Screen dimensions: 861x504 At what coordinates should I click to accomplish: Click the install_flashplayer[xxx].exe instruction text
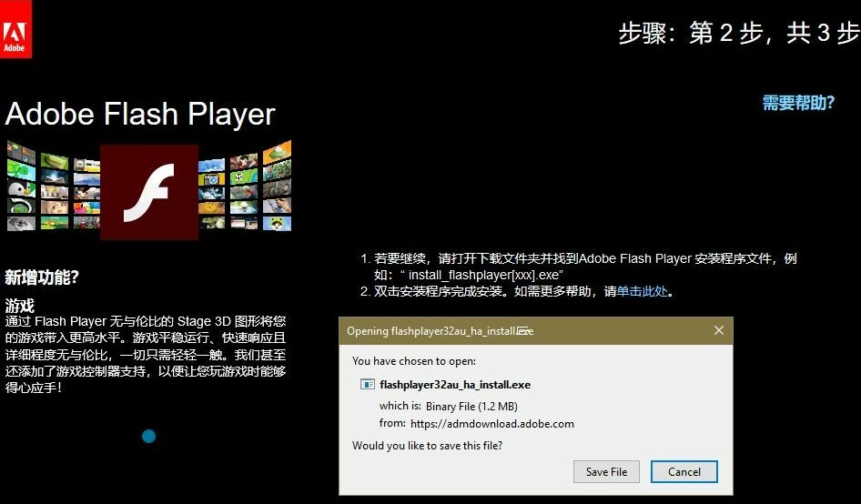click(x=486, y=275)
